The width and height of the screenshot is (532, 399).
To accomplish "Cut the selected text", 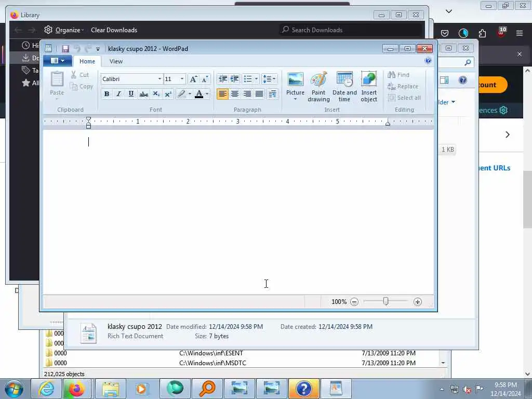I will click(x=79, y=75).
